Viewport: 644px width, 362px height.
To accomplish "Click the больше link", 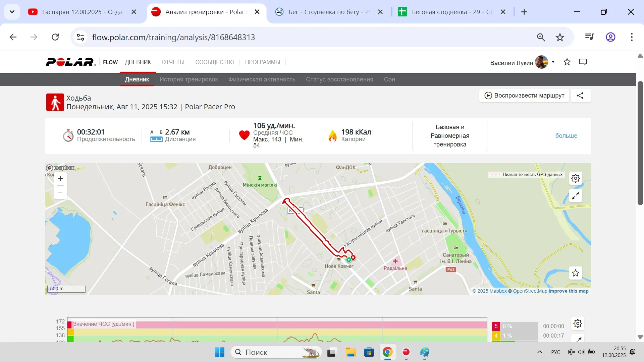I will (x=566, y=136).
